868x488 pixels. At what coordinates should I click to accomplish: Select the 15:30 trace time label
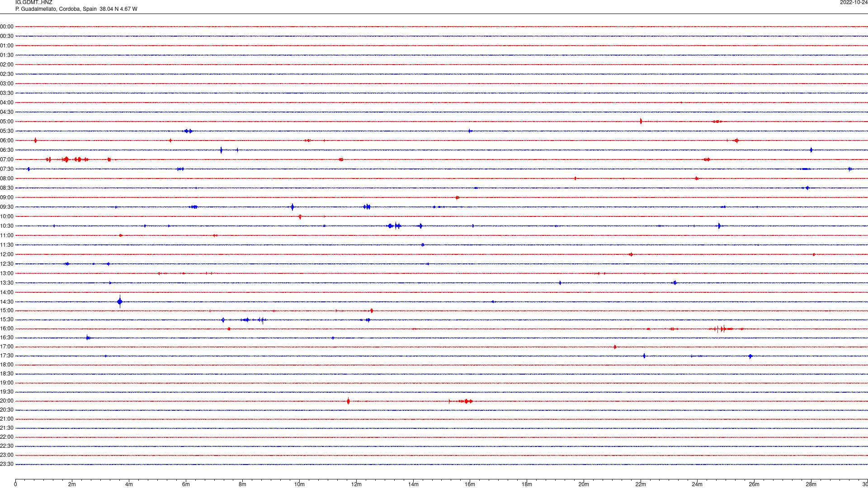coord(7,319)
